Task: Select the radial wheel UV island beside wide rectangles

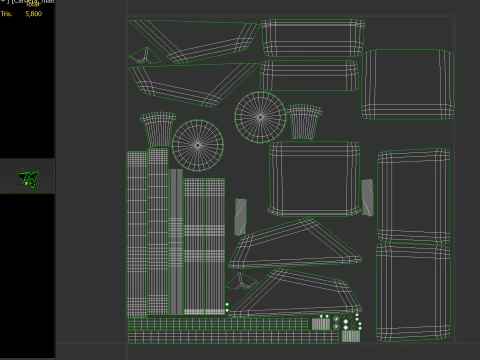Action: tap(260, 117)
